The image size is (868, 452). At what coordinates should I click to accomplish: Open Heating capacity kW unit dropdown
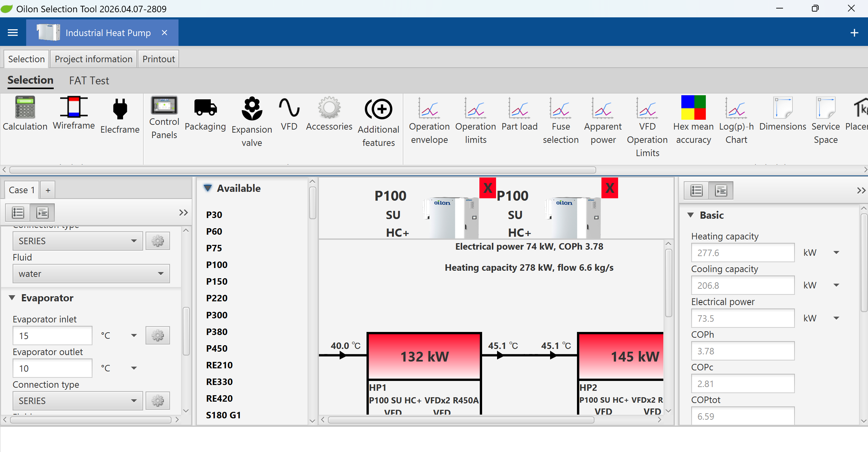[x=836, y=253]
